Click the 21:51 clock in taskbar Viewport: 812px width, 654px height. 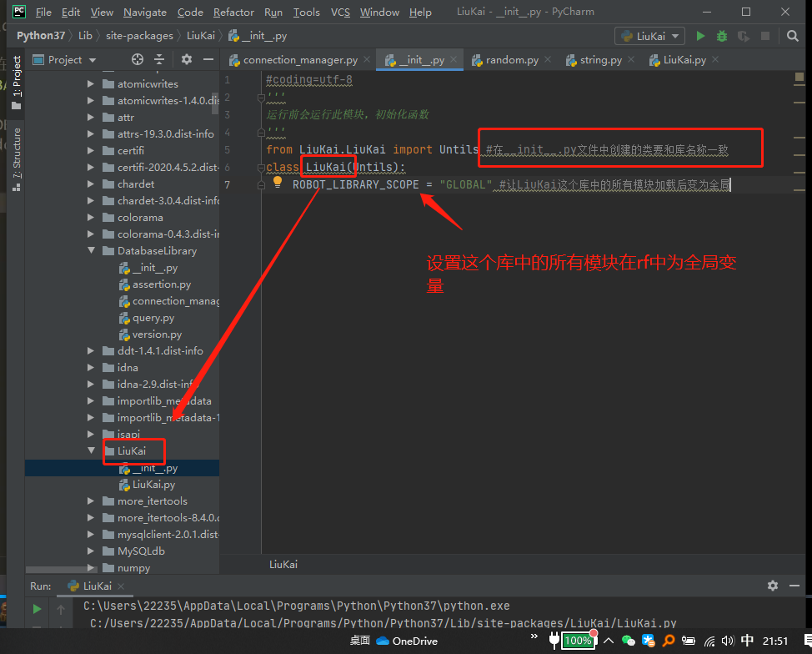774,641
